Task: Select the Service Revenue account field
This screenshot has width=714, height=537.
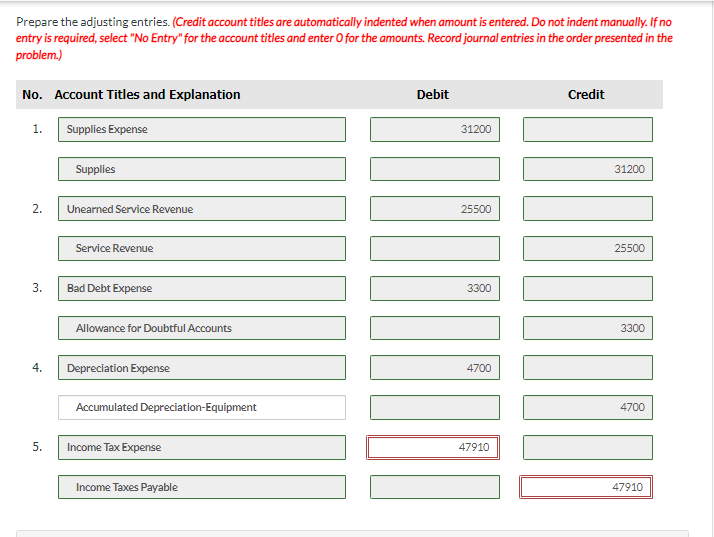Action: pos(202,248)
